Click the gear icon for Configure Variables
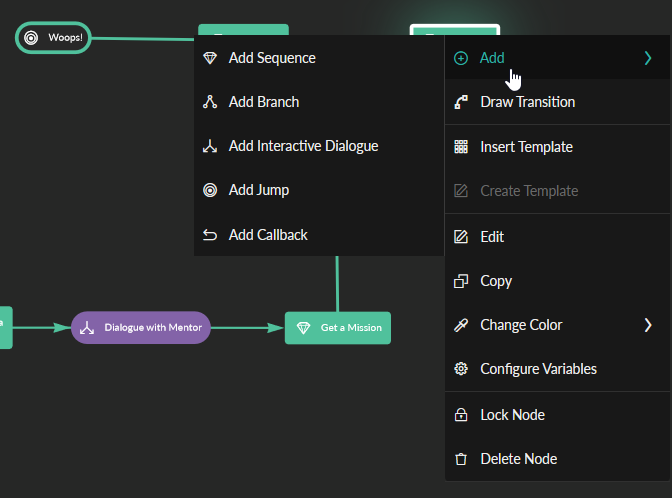The image size is (672, 498). (x=461, y=369)
